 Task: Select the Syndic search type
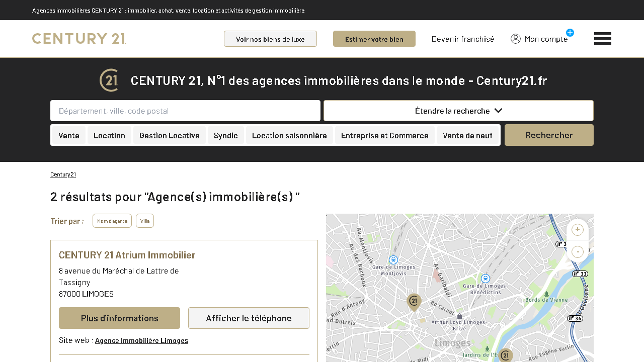tap(226, 135)
